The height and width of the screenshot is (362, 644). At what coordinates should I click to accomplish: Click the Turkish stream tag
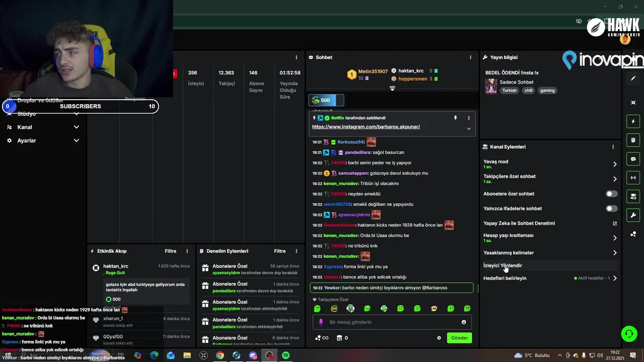509,90
